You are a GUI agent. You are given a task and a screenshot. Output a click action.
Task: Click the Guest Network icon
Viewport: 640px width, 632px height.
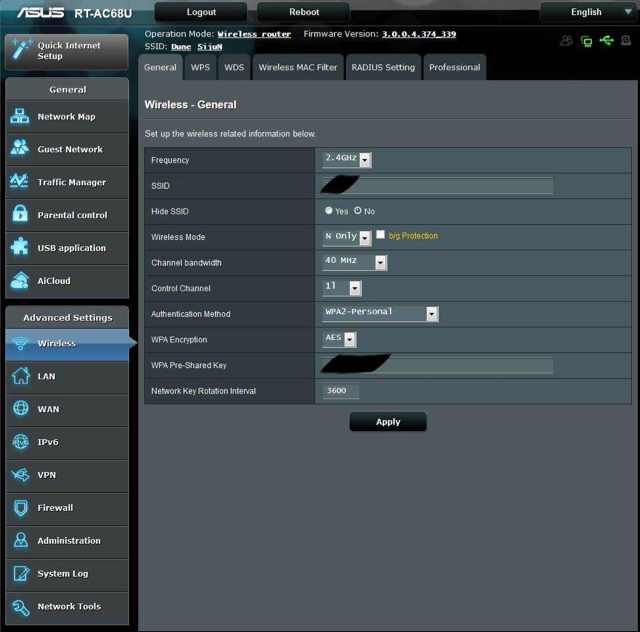click(20, 149)
